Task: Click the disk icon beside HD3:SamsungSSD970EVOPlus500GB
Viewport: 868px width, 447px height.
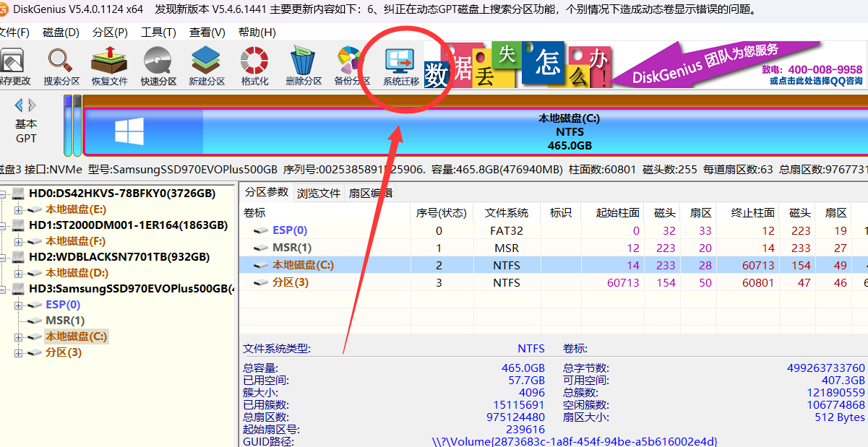Action: [x=19, y=290]
